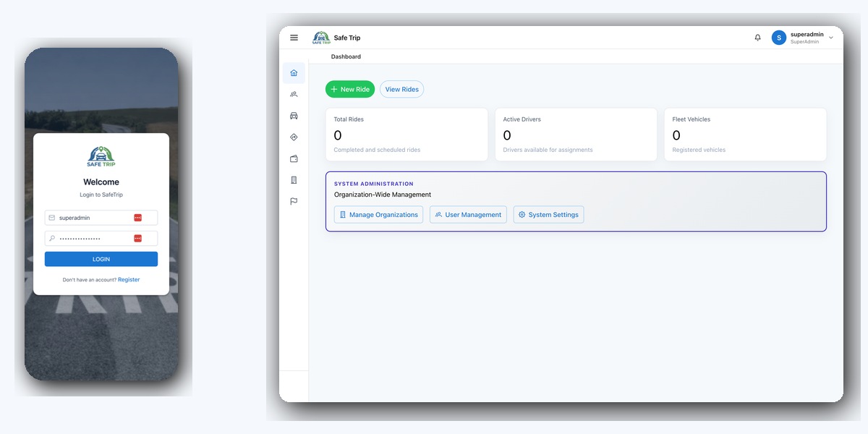Image resolution: width=868 pixels, height=434 pixels.
Task: Click the 'Welcome' heading on the login card
Action: pyautogui.click(x=101, y=182)
